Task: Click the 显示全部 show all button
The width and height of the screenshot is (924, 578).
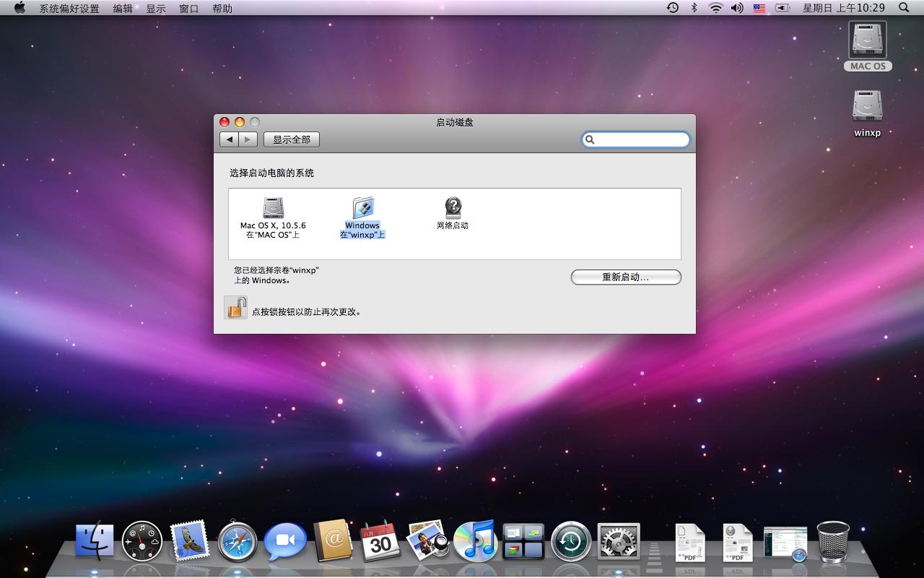Action: [x=292, y=139]
